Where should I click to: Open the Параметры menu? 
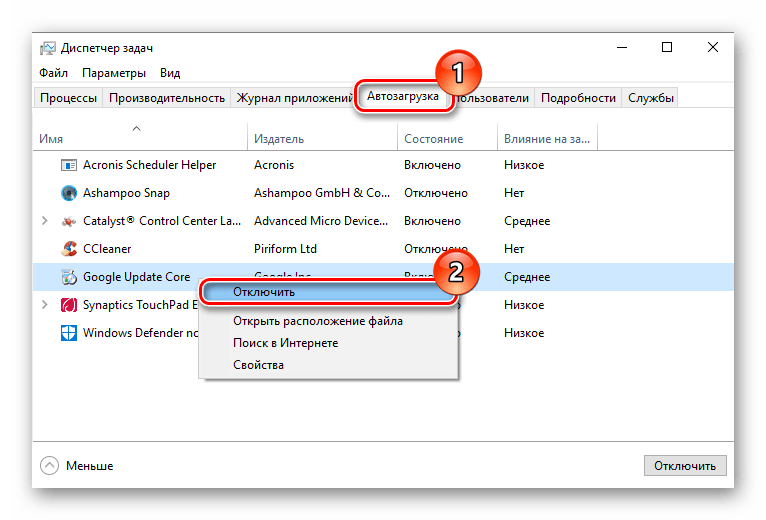pos(114,73)
